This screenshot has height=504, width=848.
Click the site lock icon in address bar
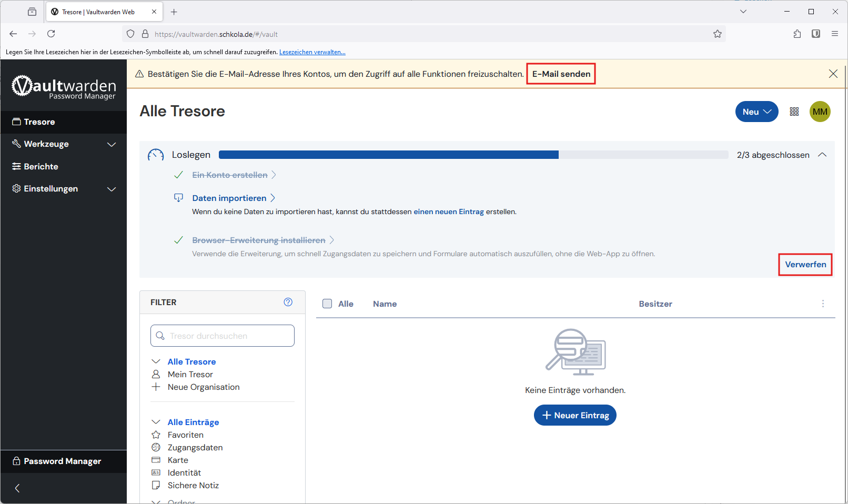coord(145,34)
